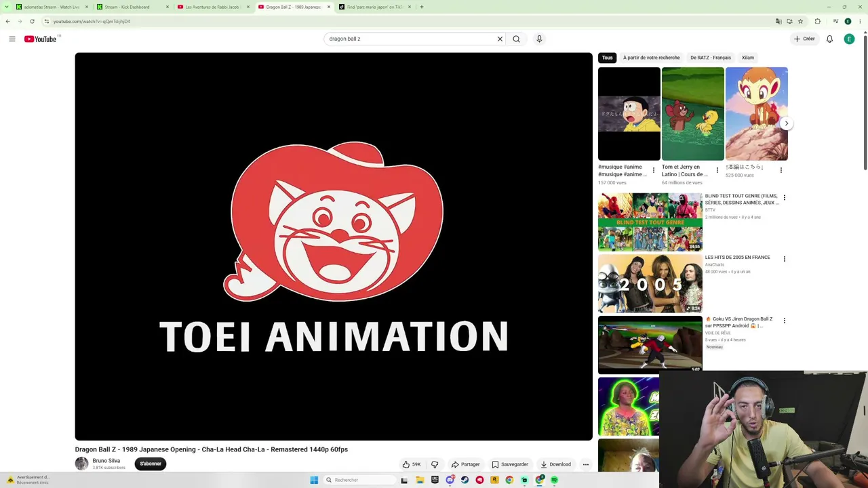Switch to Les Aventures de Rabbi Jacob tab
The height and width of the screenshot is (488, 868).
click(213, 7)
